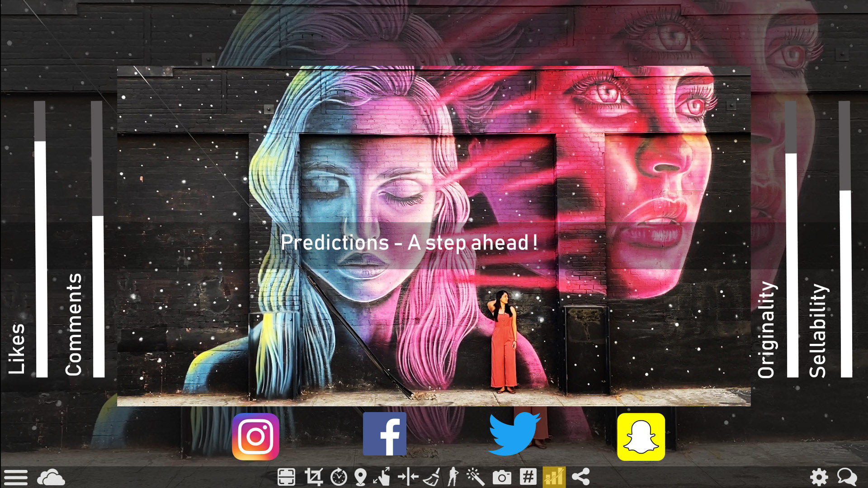Choose the Instagram logo
The image size is (868, 488).
[x=255, y=436]
